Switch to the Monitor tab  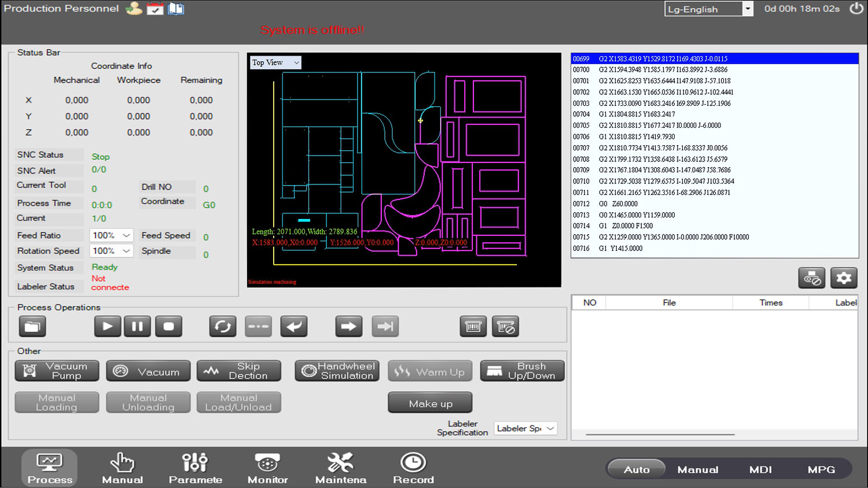tap(267, 468)
